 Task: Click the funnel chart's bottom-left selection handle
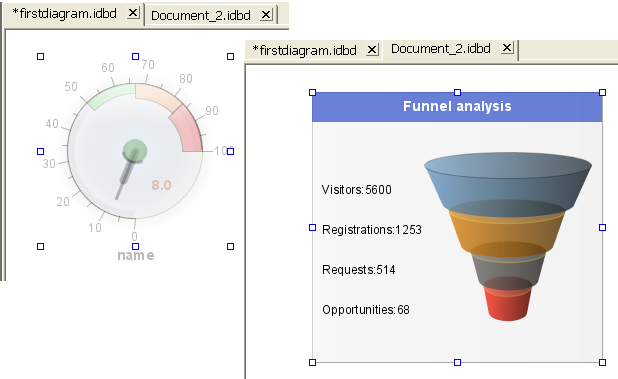pyautogui.click(x=312, y=362)
